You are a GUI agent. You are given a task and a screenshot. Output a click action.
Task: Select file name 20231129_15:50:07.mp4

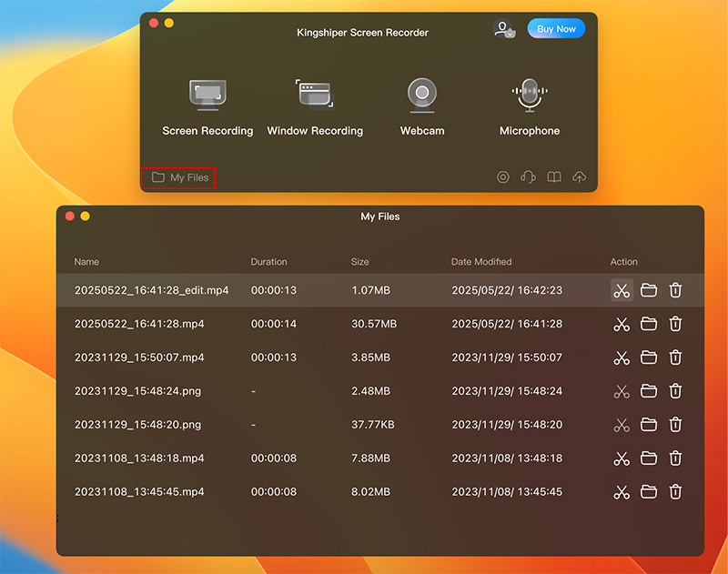coord(139,357)
